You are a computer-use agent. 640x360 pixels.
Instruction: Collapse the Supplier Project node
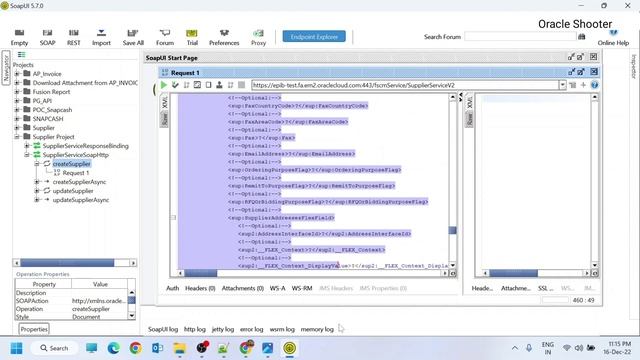click(17, 137)
